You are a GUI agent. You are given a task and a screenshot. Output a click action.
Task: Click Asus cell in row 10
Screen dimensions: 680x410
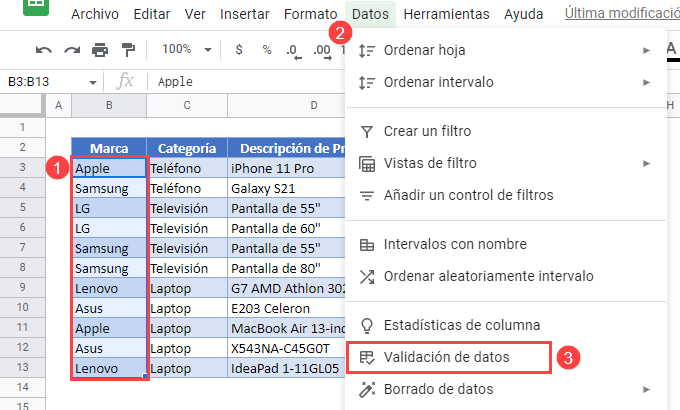tap(109, 308)
